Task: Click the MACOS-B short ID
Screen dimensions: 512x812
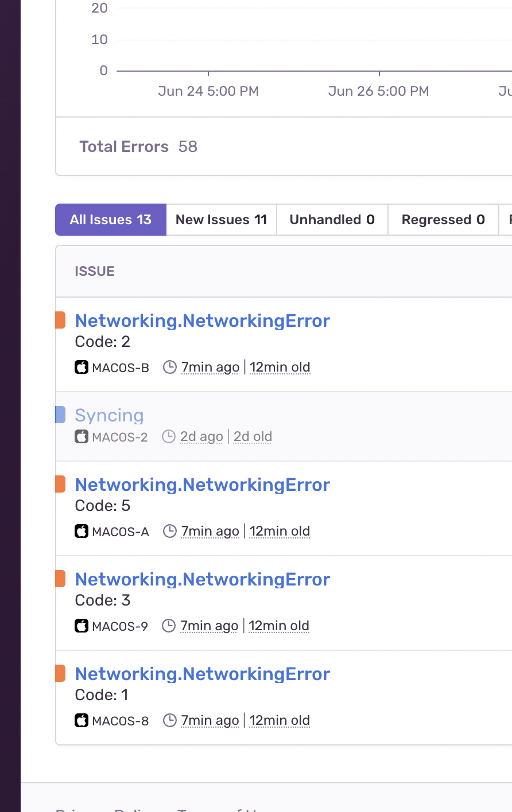Action: tap(121, 368)
